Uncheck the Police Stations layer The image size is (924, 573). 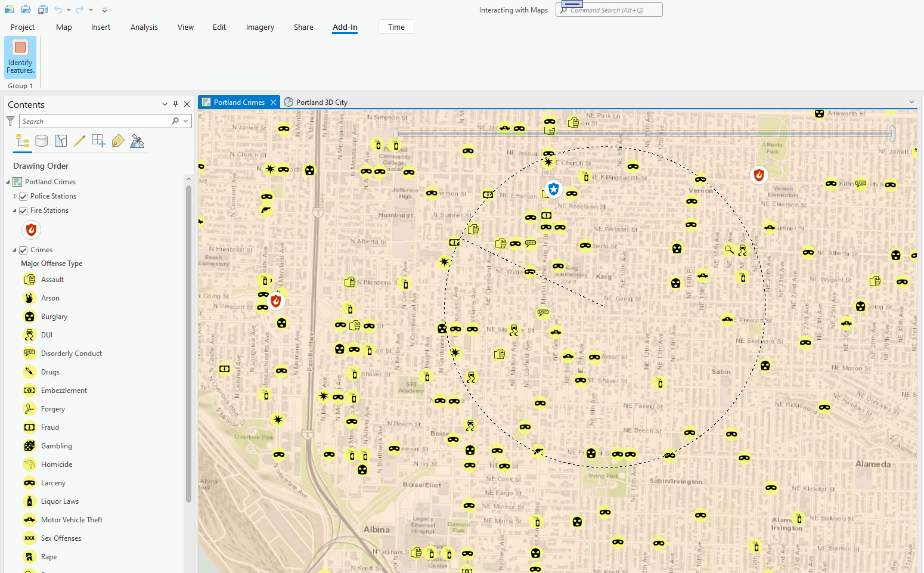(x=23, y=196)
